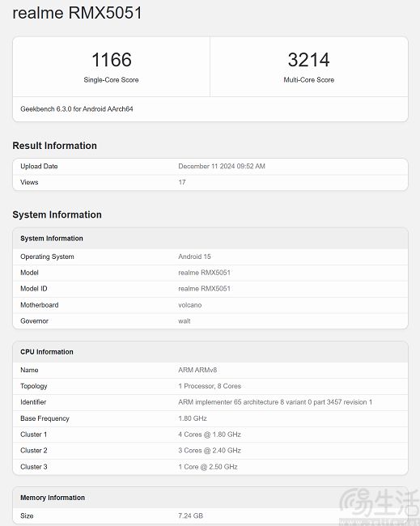The image size is (420, 526).
Task: Click the Model row label
Action: pyautogui.click(x=29, y=273)
